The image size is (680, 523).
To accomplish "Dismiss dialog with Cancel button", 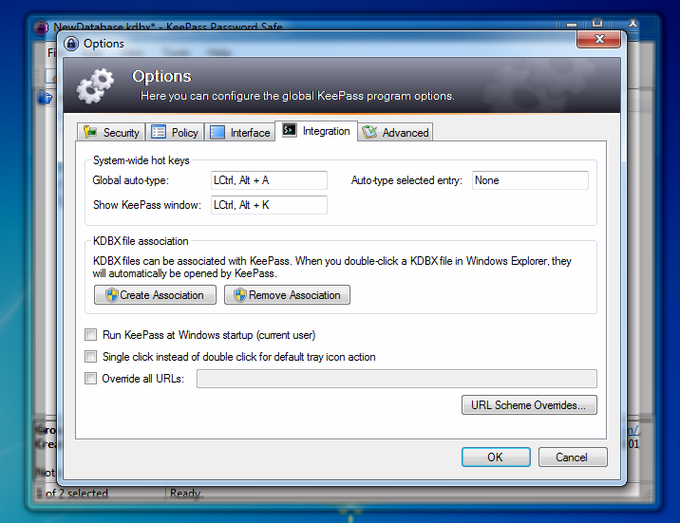I will pos(572,457).
